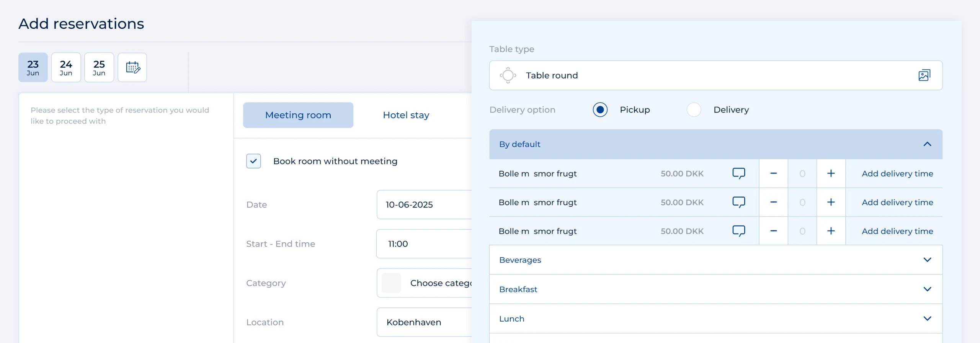The width and height of the screenshot is (980, 343).
Task: Collapse the By default section
Action: point(716,144)
